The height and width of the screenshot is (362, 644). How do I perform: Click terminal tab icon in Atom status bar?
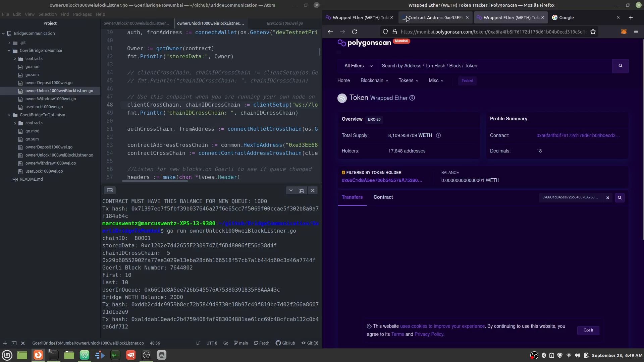pos(14,343)
